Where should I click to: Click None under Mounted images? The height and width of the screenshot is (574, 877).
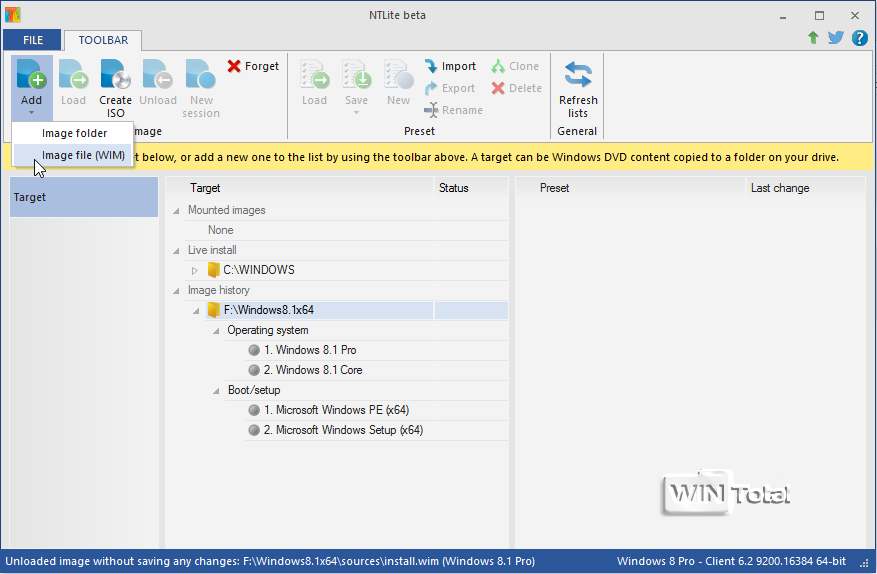(220, 230)
